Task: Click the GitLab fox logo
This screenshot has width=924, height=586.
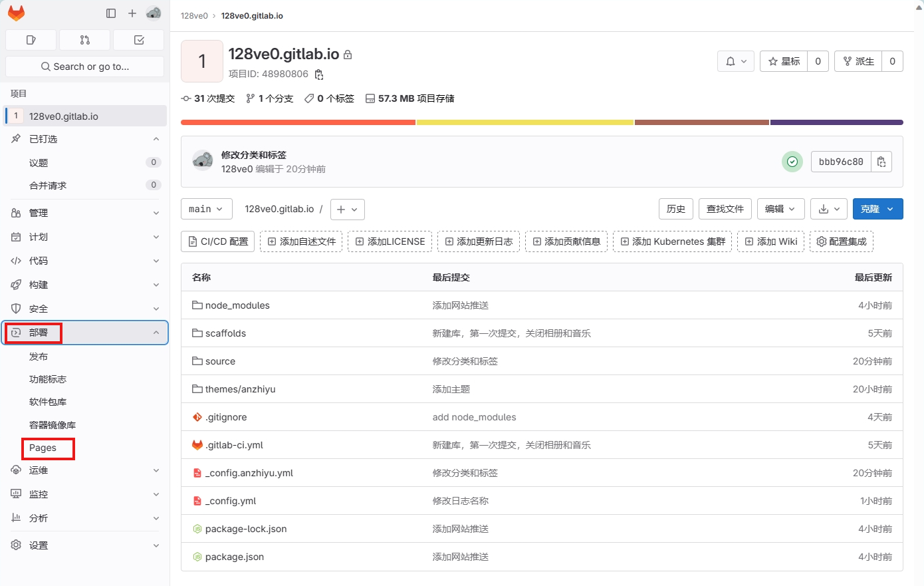Action: (x=16, y=13)
